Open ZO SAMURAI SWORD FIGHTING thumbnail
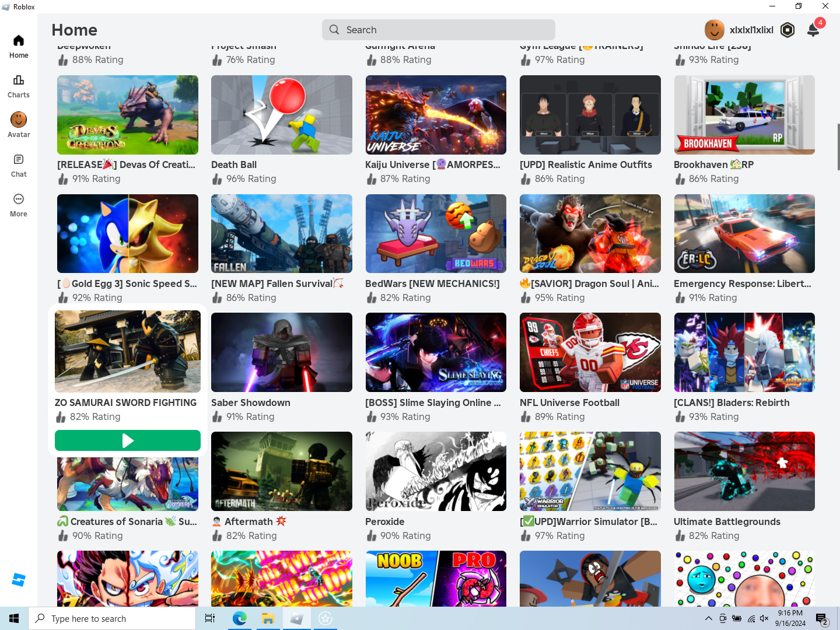 pos(128,351)
